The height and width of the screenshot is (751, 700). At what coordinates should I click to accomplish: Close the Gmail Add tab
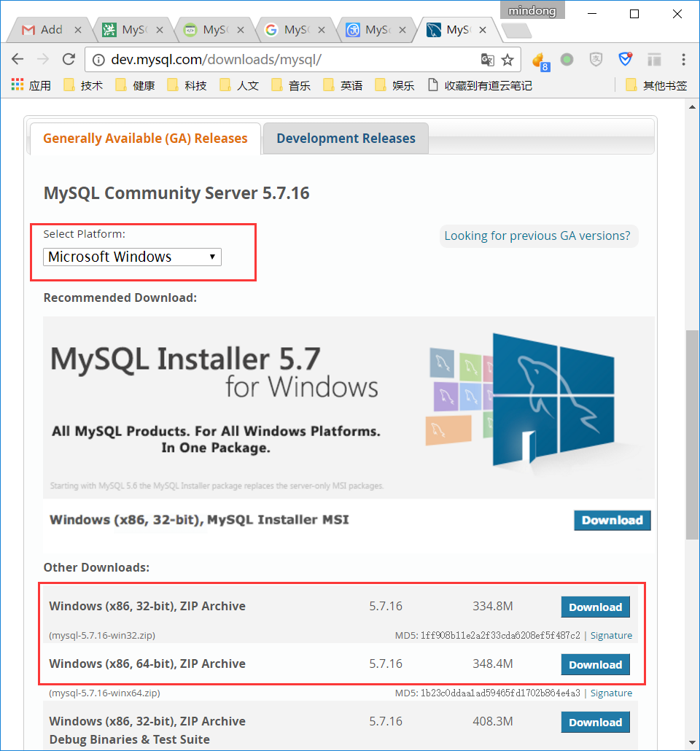tap(77, 30)
